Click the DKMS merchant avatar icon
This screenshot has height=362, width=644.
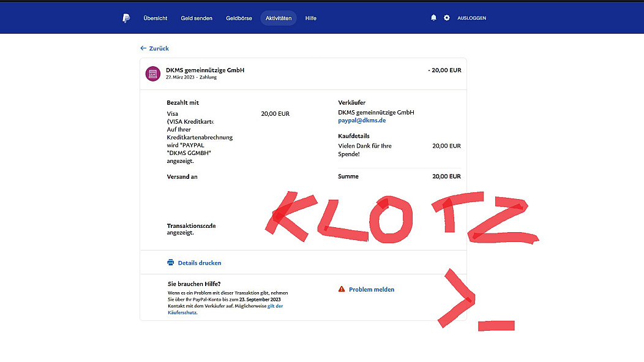point(153,74)
